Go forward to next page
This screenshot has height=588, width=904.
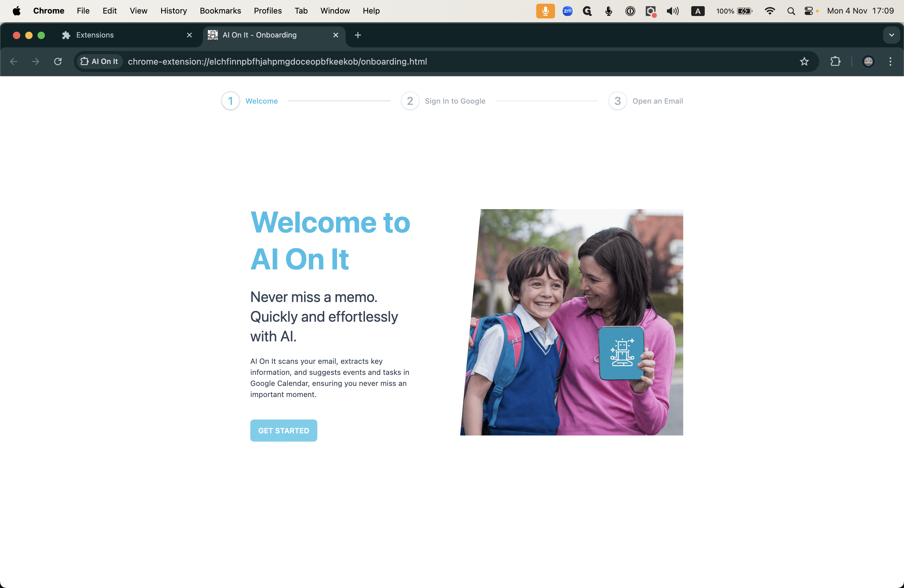(x=36, y=62)
